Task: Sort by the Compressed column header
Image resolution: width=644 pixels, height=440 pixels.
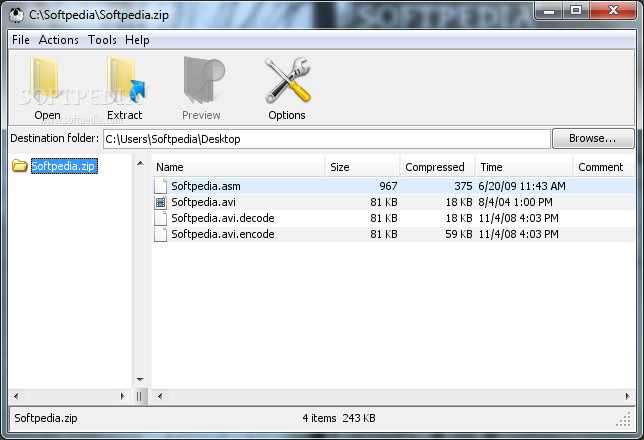Action: click(437, 167)
